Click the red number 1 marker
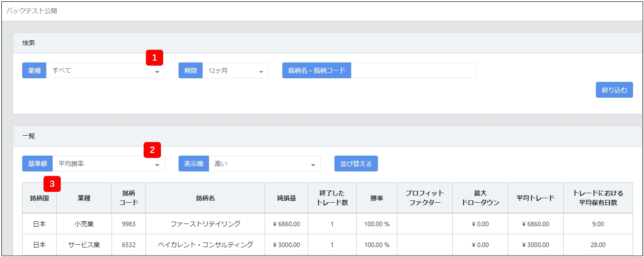Image resolution: width=644 pixels, height=257 pixels. 155,57
